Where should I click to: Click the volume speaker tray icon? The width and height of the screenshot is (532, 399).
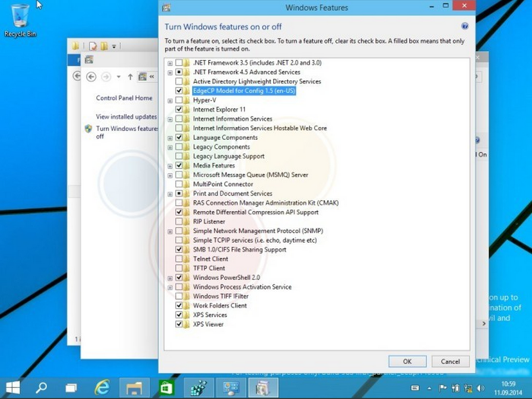(480, 388)
